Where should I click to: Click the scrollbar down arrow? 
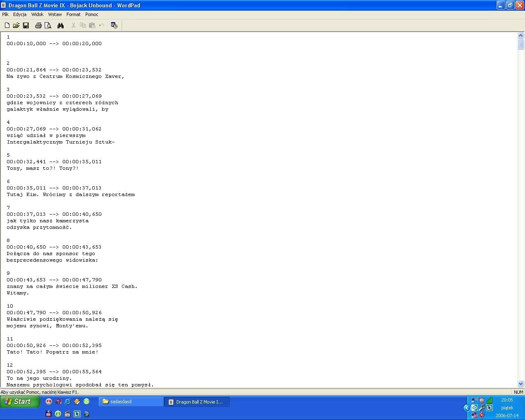point(521,384)
